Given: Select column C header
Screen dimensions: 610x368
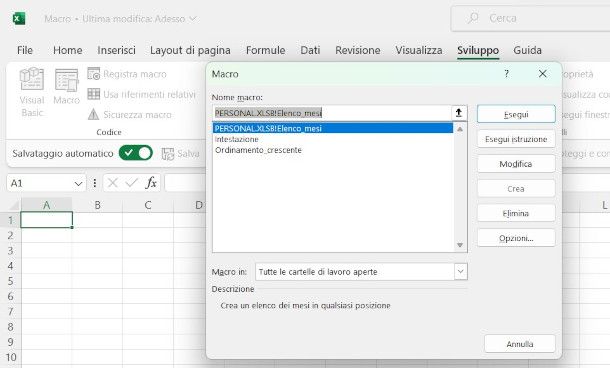Looking at the screenshot, I should click(148, 205).
